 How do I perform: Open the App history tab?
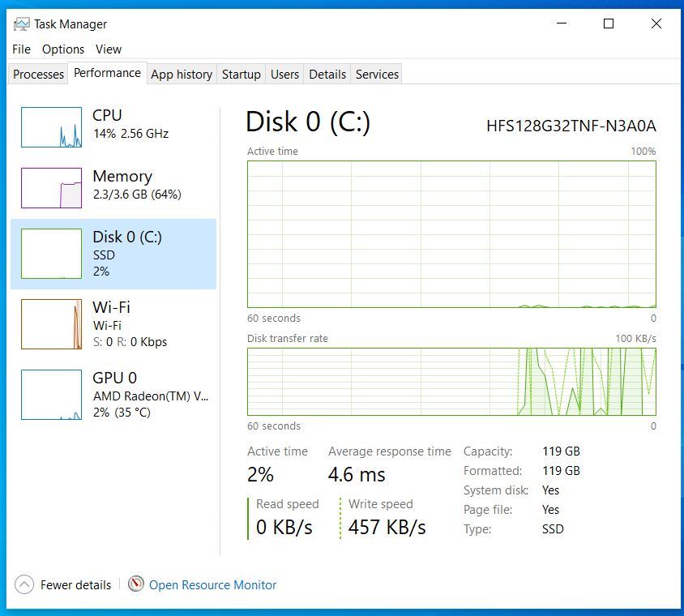pyautogui.click(x=181, y=74)
